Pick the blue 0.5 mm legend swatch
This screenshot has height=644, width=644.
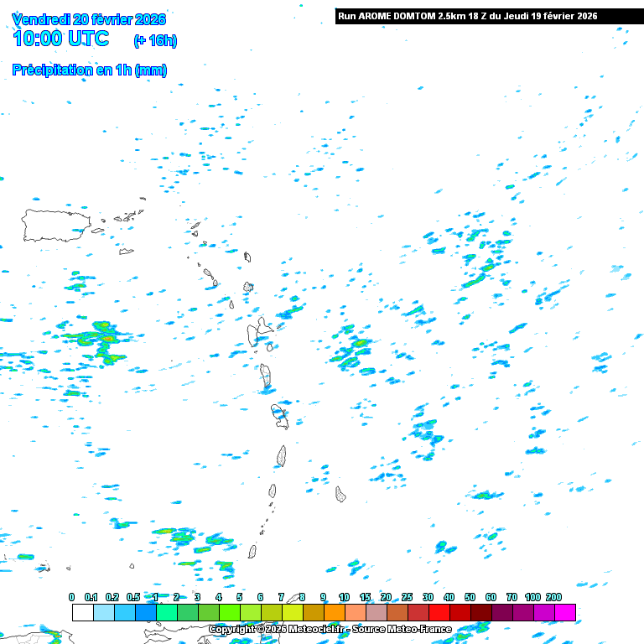pyautogui.click(x=145, y=612)
